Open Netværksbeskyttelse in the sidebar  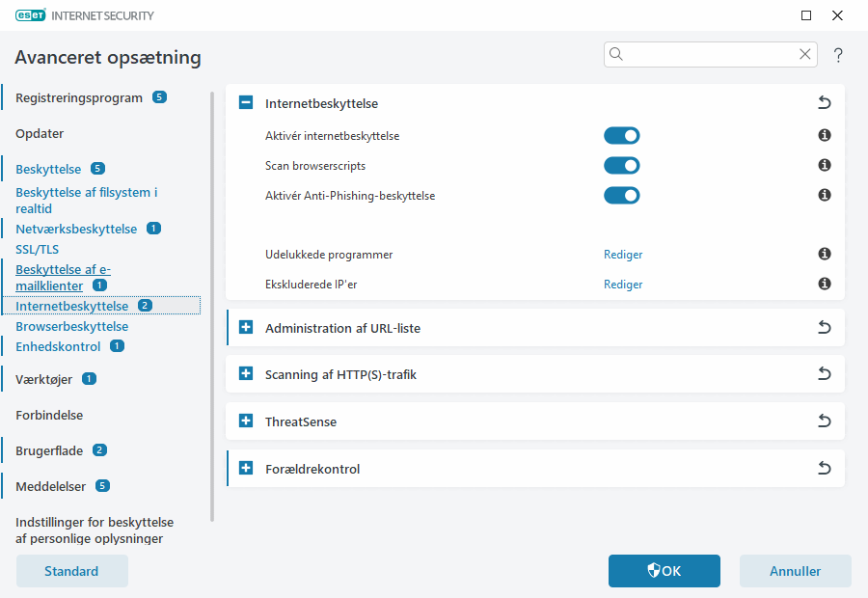(x=76, y=230)
